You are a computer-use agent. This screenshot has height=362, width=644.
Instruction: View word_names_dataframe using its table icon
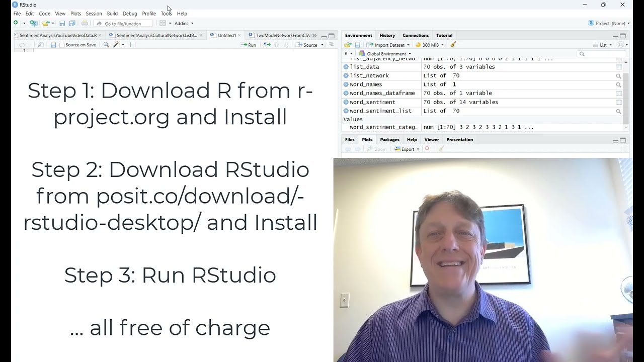(x=619, y=94)
